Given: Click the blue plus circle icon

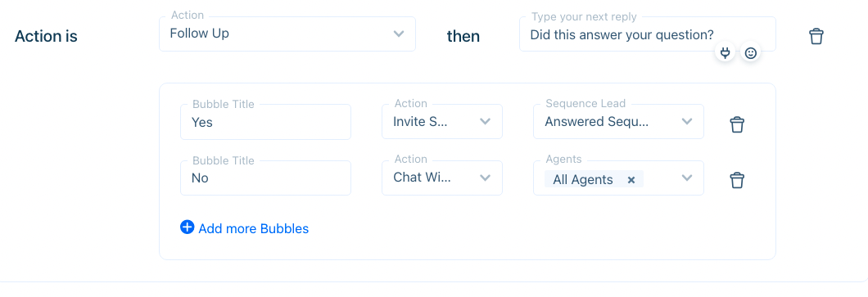Looking at the screenshot, I should pyautogui.click(x=187, y=227).
